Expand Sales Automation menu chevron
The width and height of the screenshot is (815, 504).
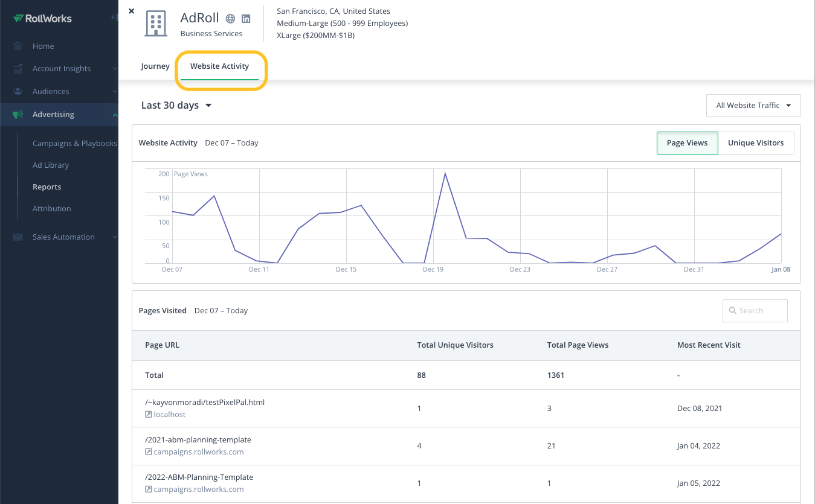coord(115,237)
